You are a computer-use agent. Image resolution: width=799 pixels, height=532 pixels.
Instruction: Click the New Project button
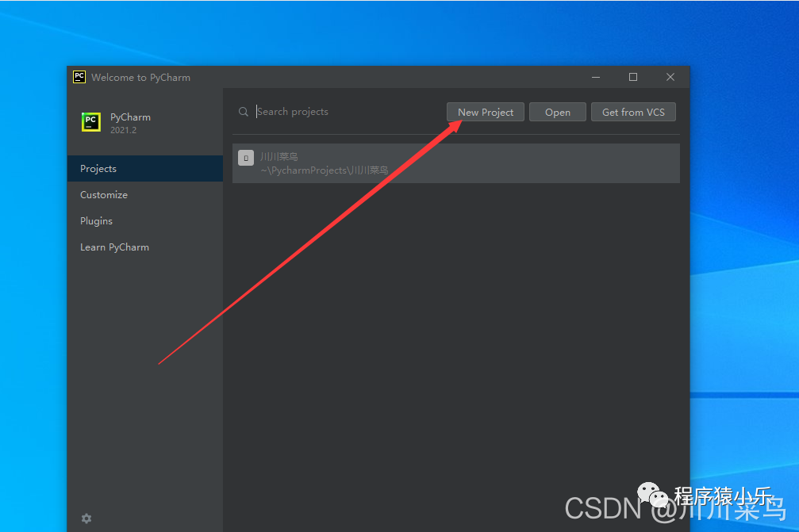point(485,112)
